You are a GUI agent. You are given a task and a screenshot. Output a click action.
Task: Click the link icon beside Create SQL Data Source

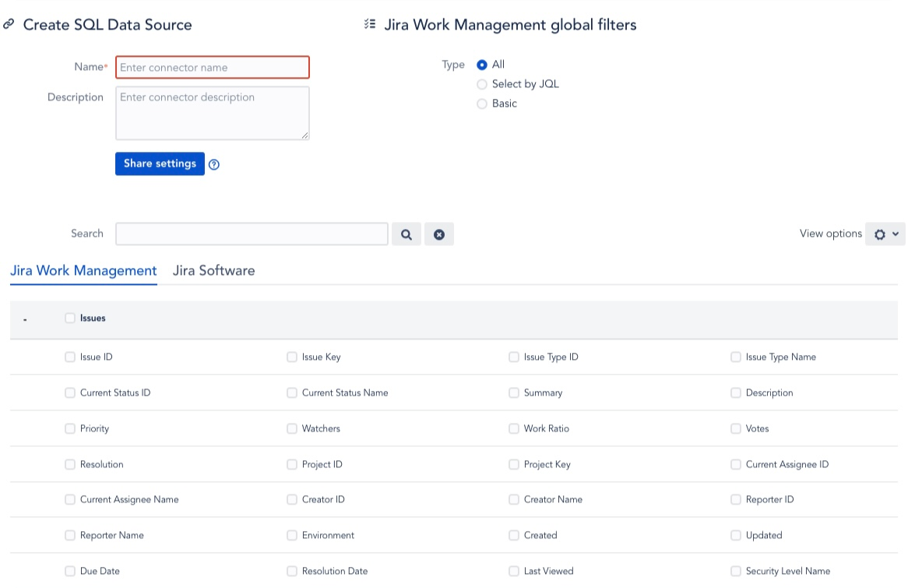click(9, 24)
